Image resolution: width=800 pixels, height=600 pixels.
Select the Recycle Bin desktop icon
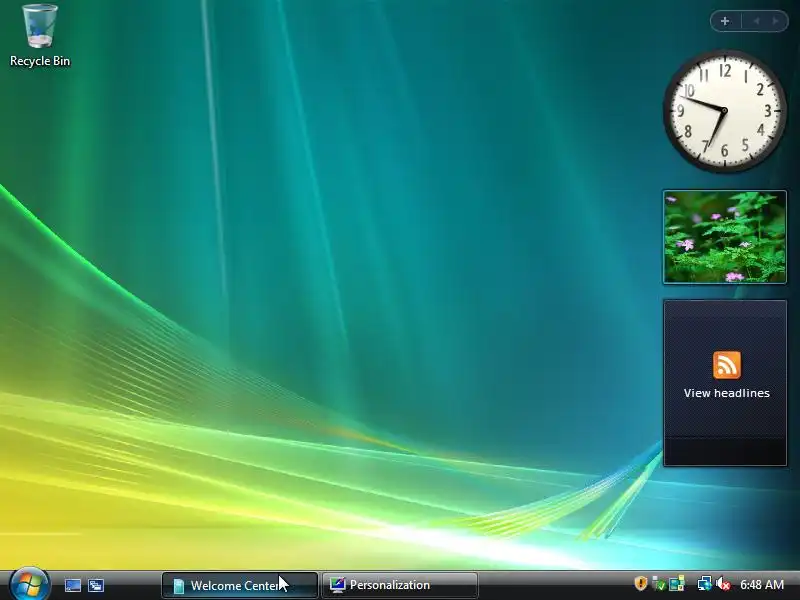(40, 36)
